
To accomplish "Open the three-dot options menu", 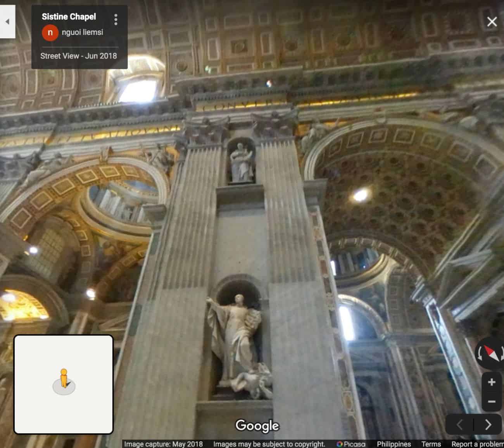I will coord(116,19).
